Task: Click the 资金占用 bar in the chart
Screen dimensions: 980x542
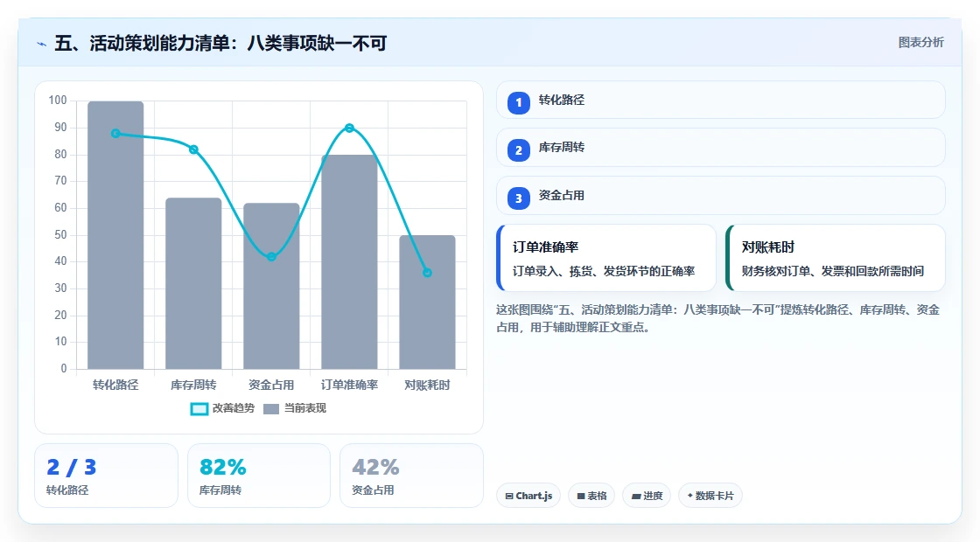Action: 271,286
